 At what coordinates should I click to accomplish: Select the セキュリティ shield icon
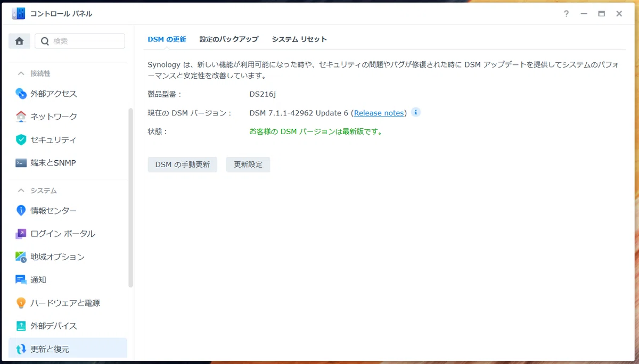21,140
